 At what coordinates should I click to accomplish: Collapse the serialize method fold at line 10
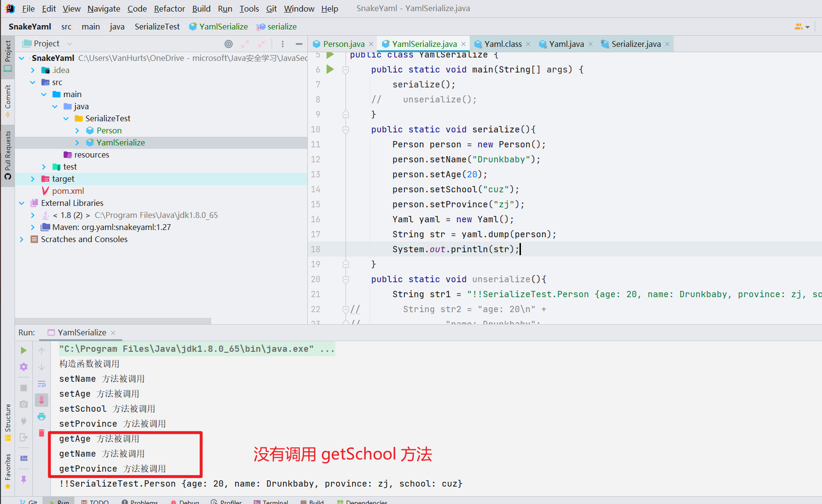point(345,129)
